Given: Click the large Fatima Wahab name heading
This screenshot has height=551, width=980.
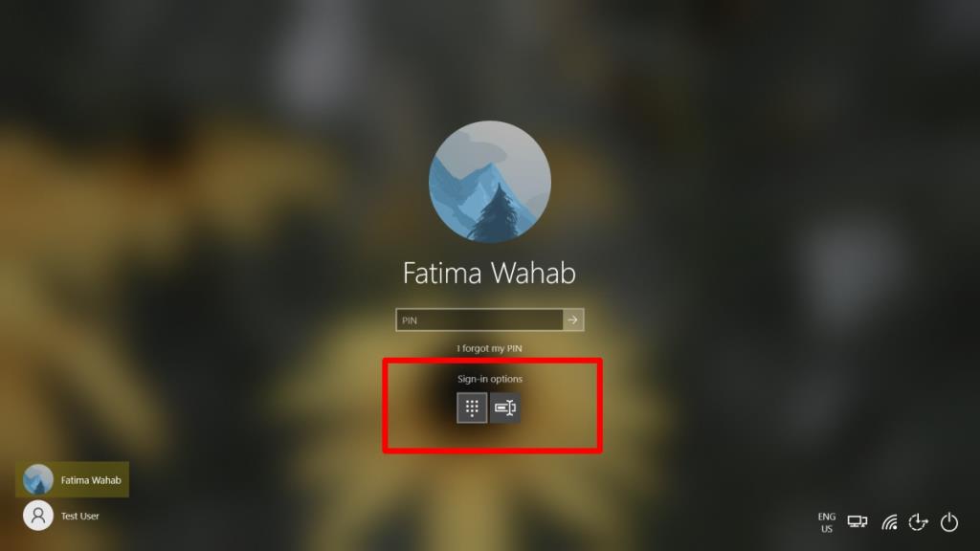Looking at the screenshot, I should coord(489,273).
